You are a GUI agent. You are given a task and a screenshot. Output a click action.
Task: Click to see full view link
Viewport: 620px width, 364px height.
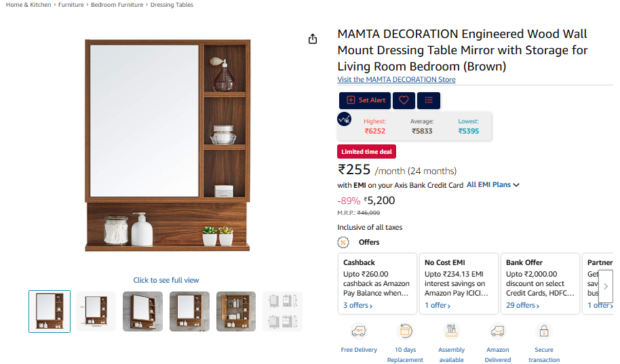166,280
